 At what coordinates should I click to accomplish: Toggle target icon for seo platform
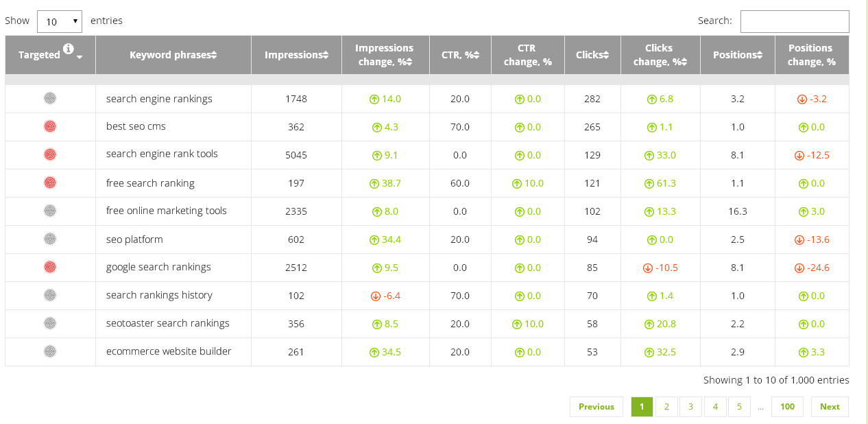50,239
